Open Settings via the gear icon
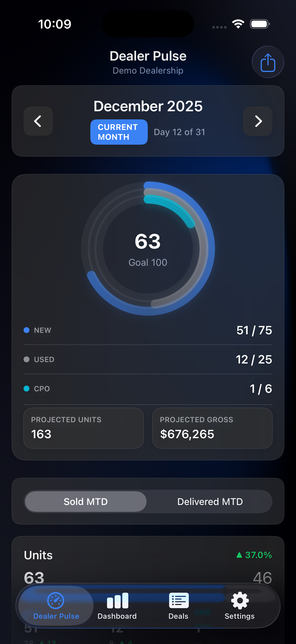 point(239,601)
